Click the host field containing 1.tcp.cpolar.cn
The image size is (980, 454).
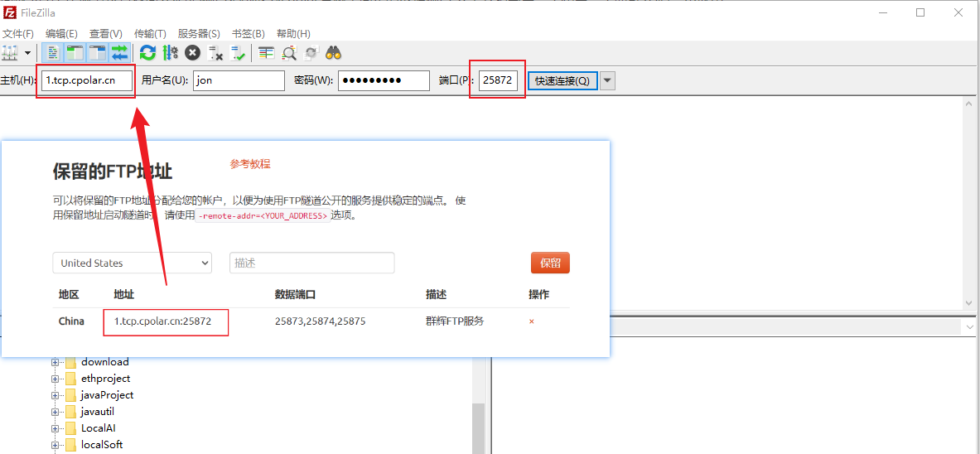pos(87,80)
